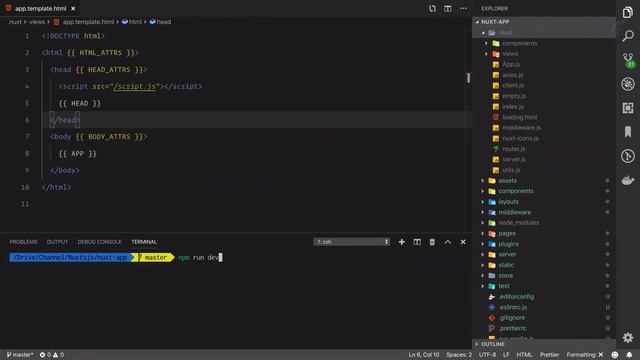Switch to the OUTPUT panel tab
The image size is (640, 360).
(x=57, y=242)
